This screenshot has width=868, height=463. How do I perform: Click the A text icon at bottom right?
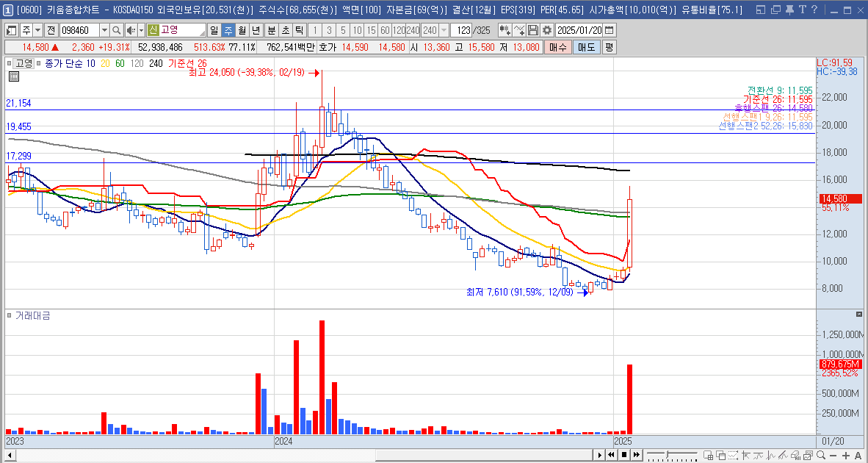pyautogui.click(x=858, y=455)
